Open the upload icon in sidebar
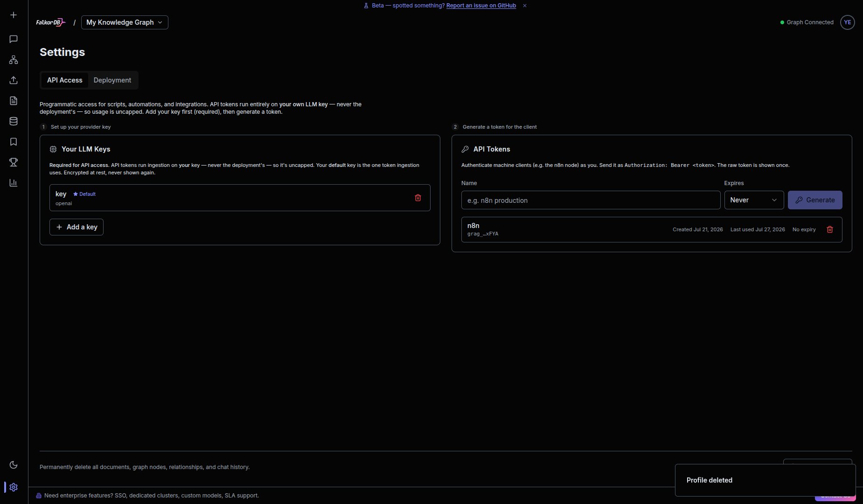Viewport: 863px width, 504px height. (14, 80)
